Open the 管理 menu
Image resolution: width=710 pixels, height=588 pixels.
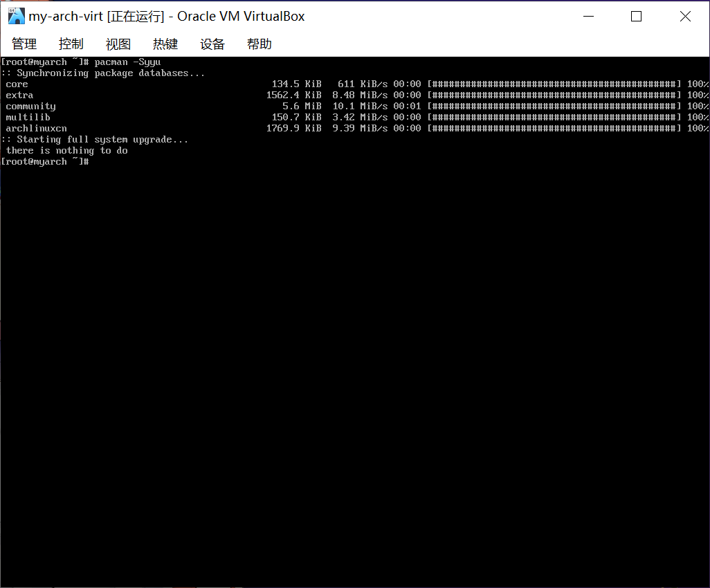pyautogui.click(x=24, y=44)
